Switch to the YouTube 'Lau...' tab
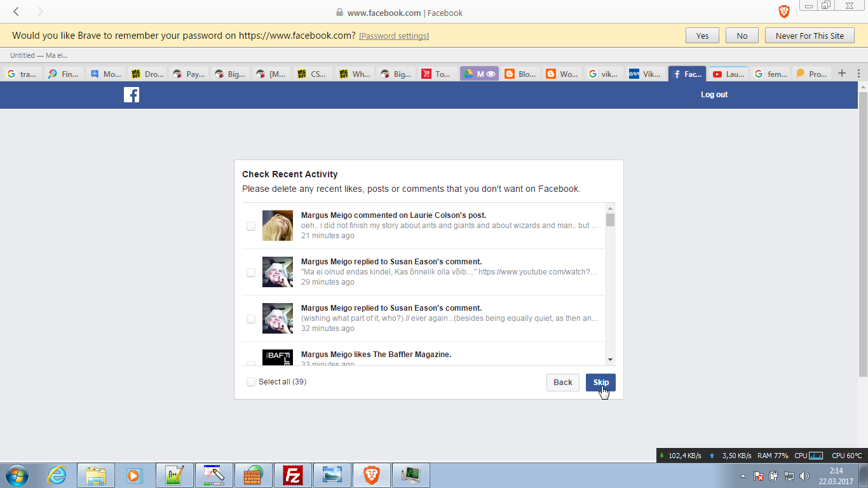 click(728, 74)
